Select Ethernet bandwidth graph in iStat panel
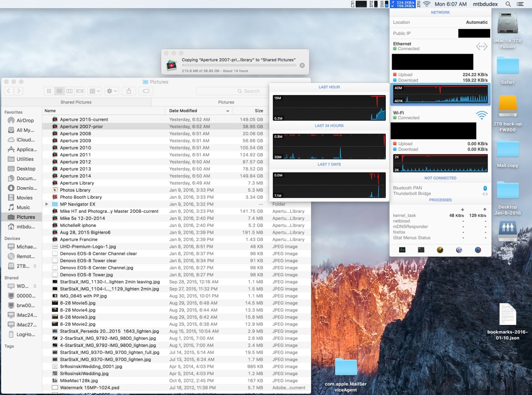Viewport: 532px width, 395px height. point(440,94)
